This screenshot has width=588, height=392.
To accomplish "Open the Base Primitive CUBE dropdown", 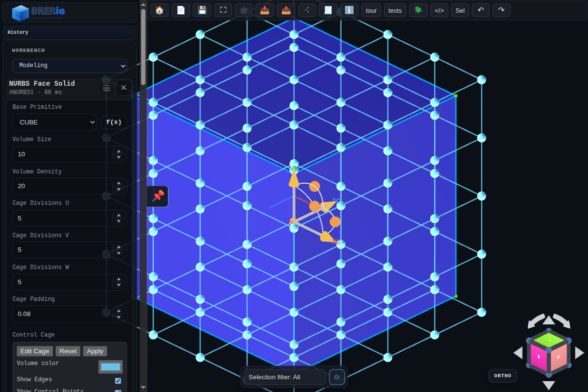I will tap(54, 122).
